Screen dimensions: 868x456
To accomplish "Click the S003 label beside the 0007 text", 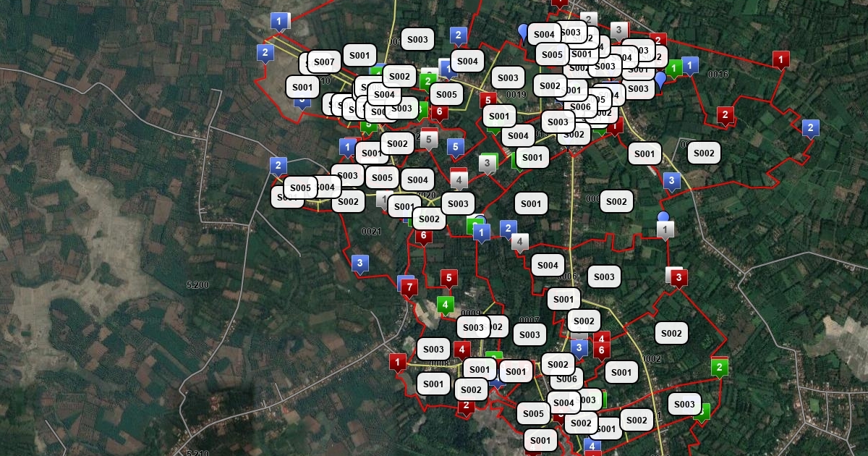I will click(529, 334).
